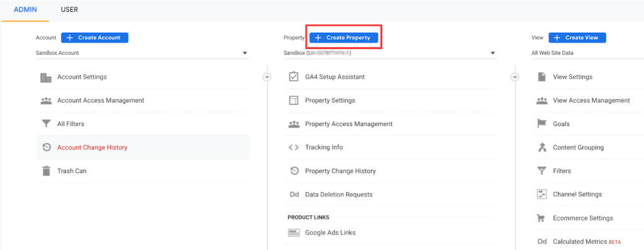Click the Data Deletion Requests Dd icon

[294, 195]
